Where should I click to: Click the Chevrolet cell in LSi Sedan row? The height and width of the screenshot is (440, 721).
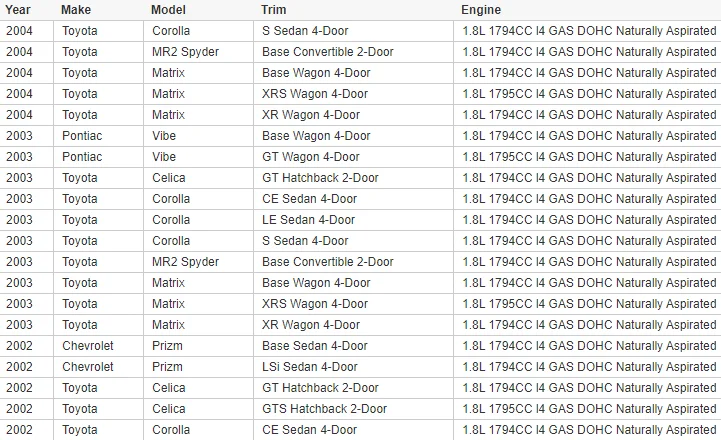[x=87, y=367]
